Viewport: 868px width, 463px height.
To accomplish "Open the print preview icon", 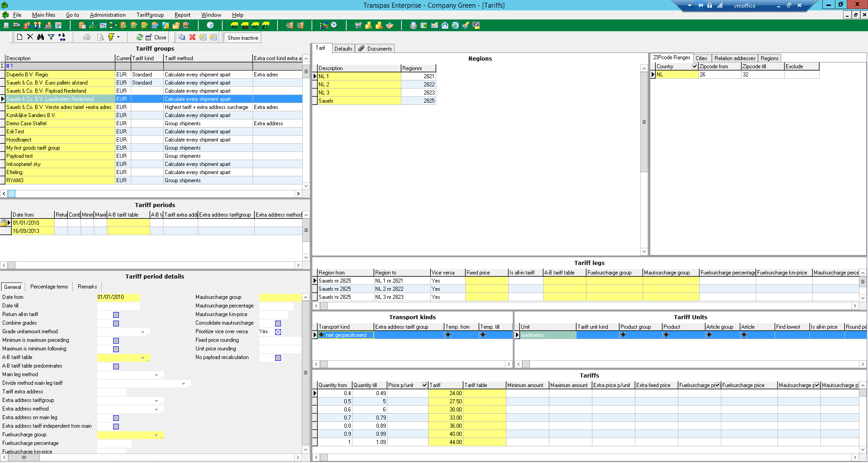I will (100, 37).
